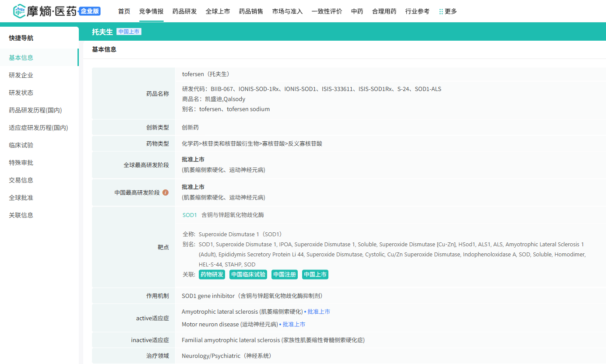Click the 药物研发 associated tag button
Image resolution: width=606 pixels, height=364 pixels.
[212, 274]
